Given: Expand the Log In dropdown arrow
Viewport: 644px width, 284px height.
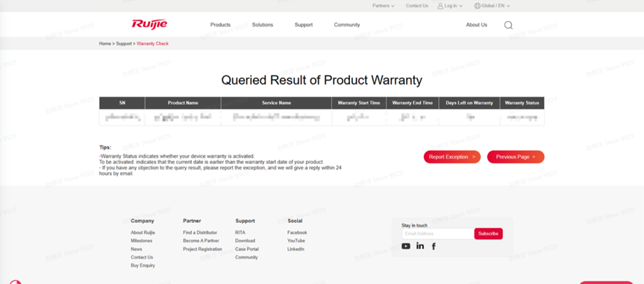Looking at the screenshot, I should coord(460,6).
